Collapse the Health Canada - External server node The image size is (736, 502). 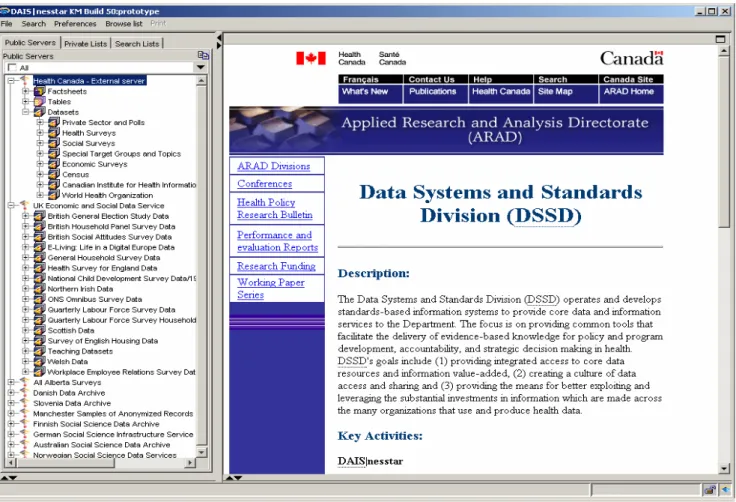coord(11,81)
